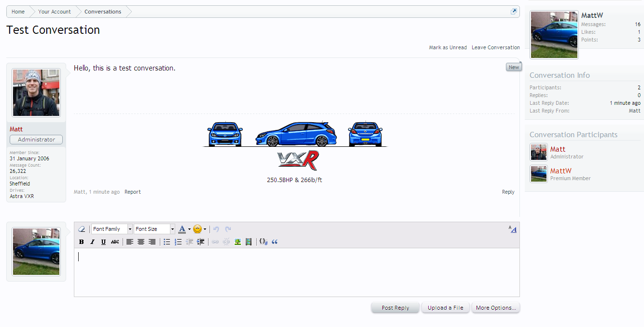Go to the Home breadcrumb
The image size is (644, 327).
(x=18, y=12)
